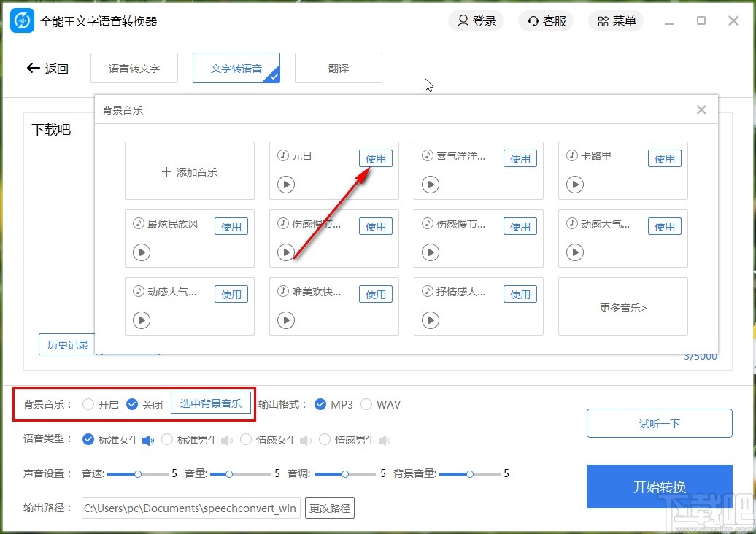Screen dimensions: 756x534
Task: Open the 菜单 menu
Action: (x=615, y=20)
